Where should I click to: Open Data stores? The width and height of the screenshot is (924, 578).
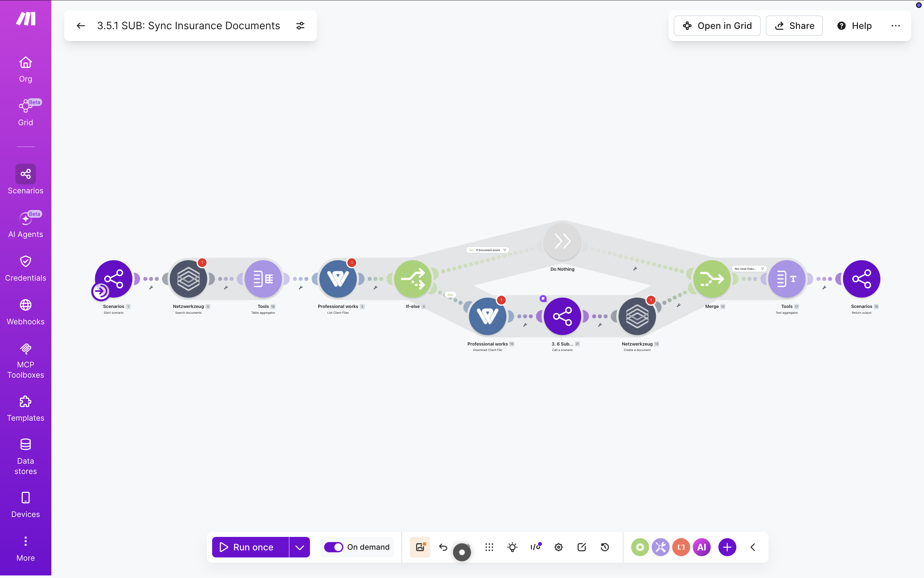tap(26, 456)
